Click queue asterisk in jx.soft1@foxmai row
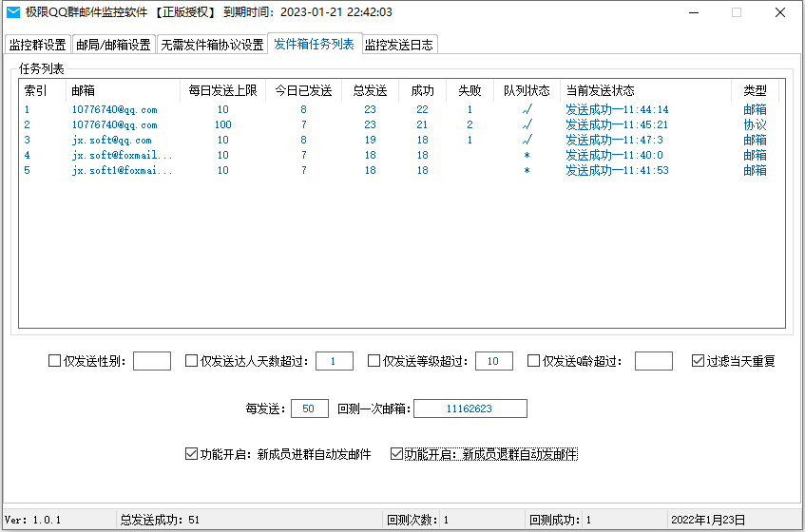This screenshot has height=532, width=805. 527,170
